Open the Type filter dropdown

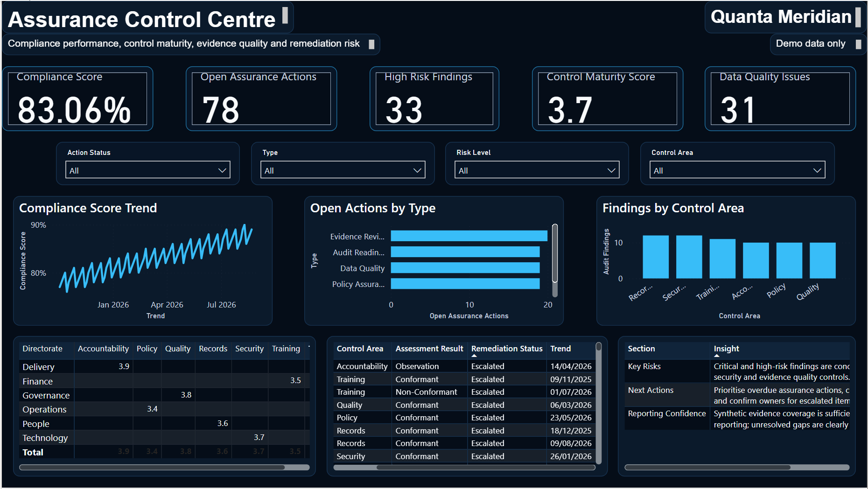(x=343, y=170)
